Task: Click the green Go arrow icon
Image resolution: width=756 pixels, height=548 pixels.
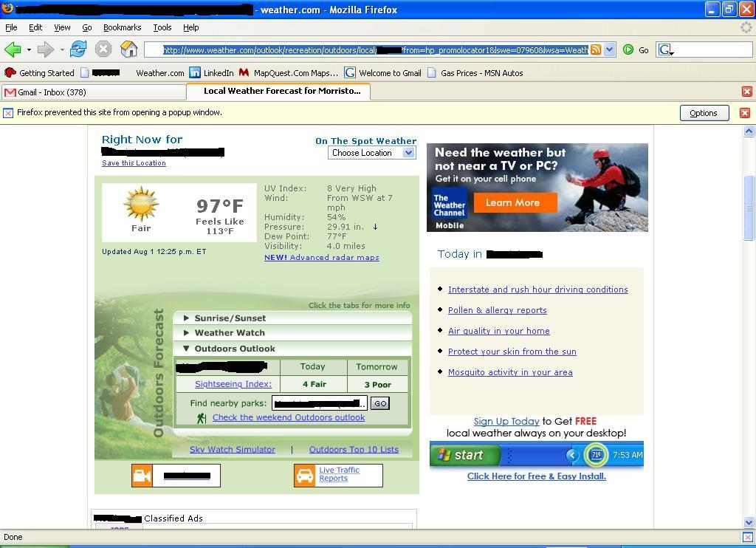Action: [628, 49]
